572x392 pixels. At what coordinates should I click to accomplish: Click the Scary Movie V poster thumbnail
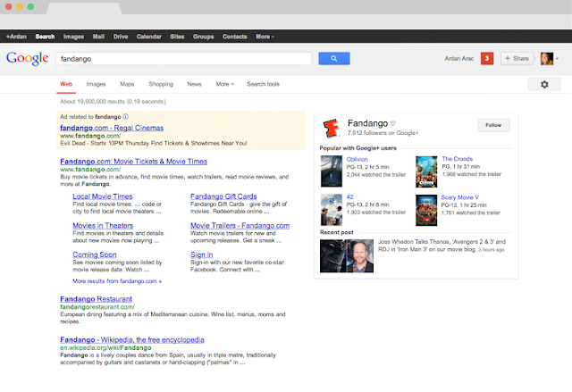point(426,210)
